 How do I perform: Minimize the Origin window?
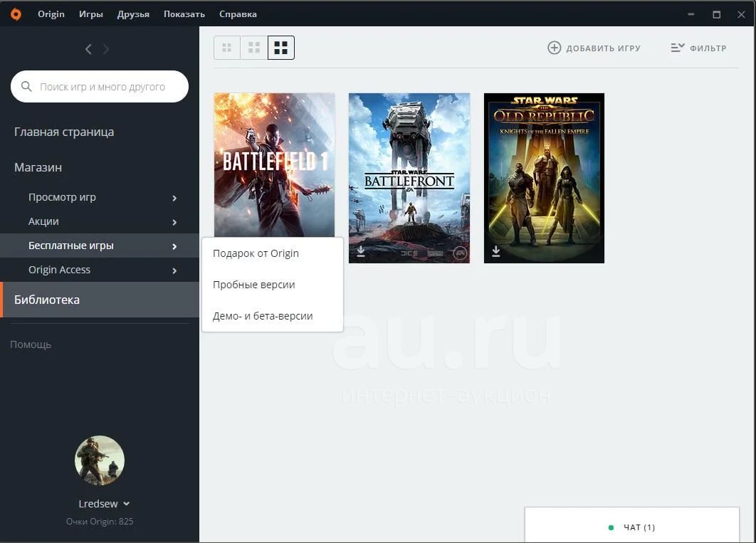(x=691, y=14)
